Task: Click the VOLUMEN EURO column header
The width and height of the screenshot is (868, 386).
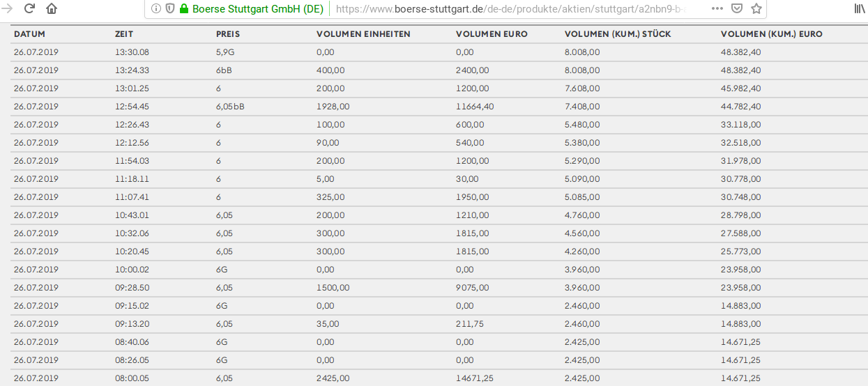Action: coord(492,34)
